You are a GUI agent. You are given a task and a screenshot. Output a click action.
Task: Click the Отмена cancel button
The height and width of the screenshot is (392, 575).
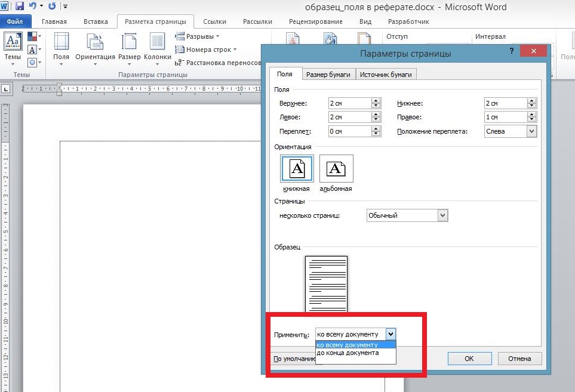(519, 359)
